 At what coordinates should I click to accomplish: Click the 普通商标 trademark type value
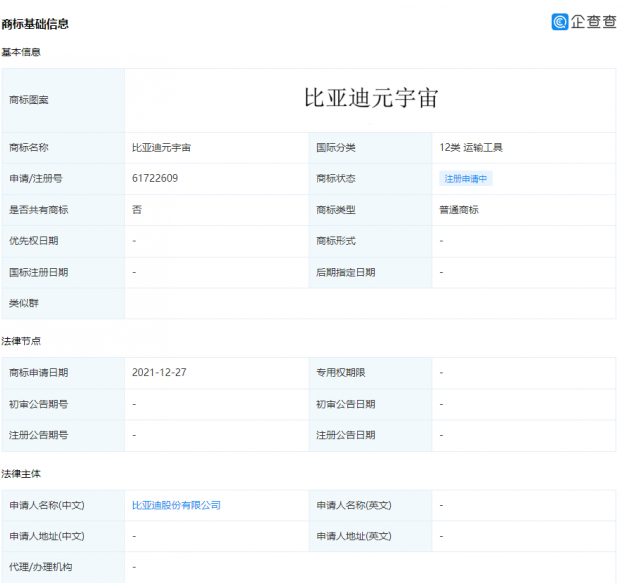(x=459, y=210)
